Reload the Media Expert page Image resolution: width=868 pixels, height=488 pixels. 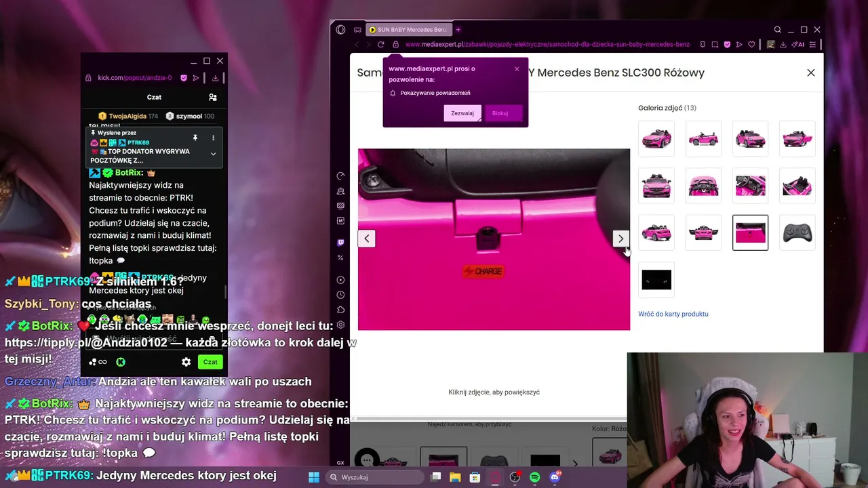[380, 45]
